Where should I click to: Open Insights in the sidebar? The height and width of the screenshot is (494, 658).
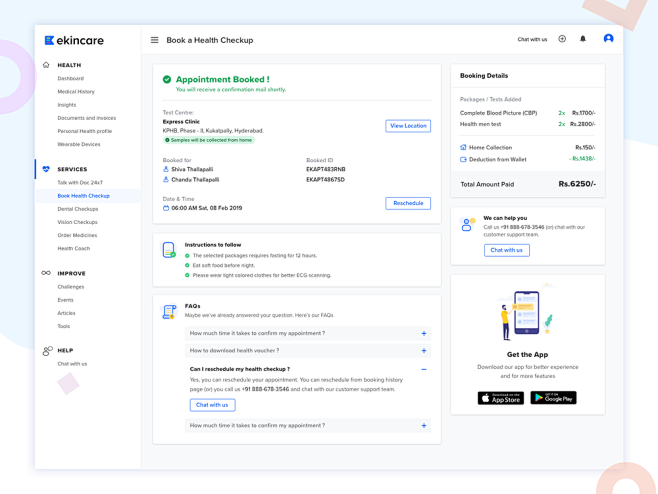tap(67, 105)
